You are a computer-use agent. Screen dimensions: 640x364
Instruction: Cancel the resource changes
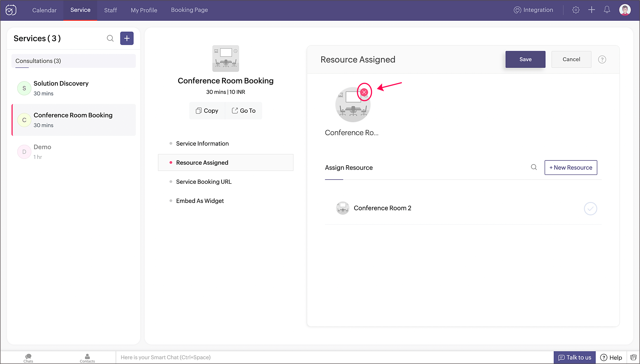[571, 59]
